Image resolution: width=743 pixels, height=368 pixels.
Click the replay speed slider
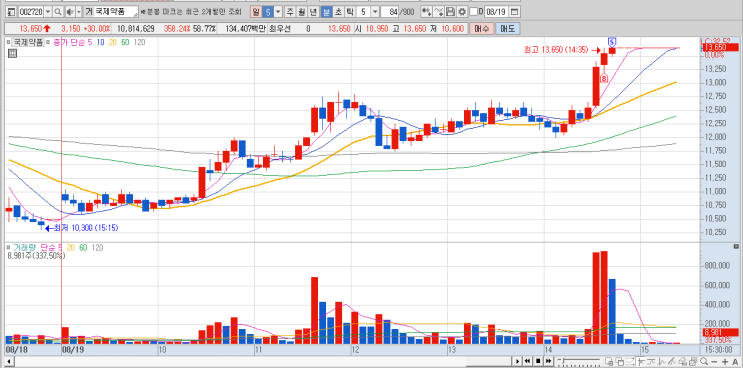[579, 361]
